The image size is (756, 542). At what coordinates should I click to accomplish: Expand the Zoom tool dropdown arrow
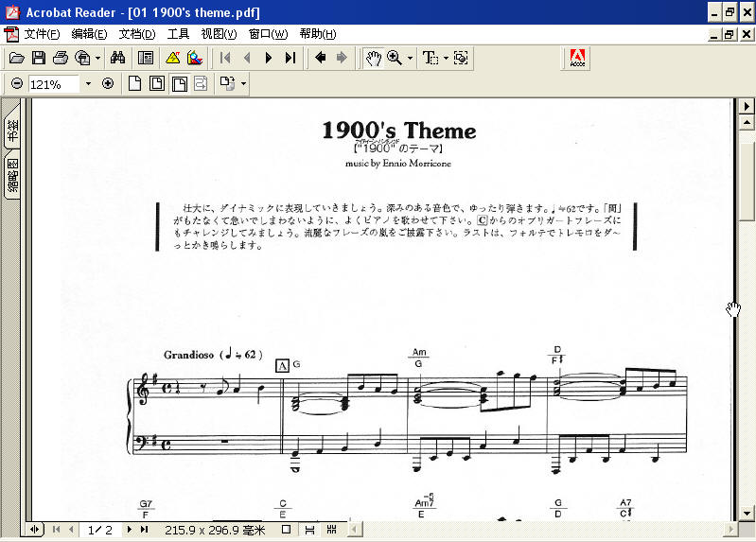click(x=410, y=59)
